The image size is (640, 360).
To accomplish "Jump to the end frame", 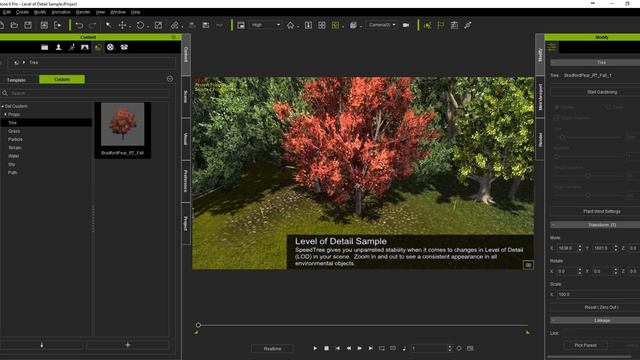I will [x=371, y=348].
